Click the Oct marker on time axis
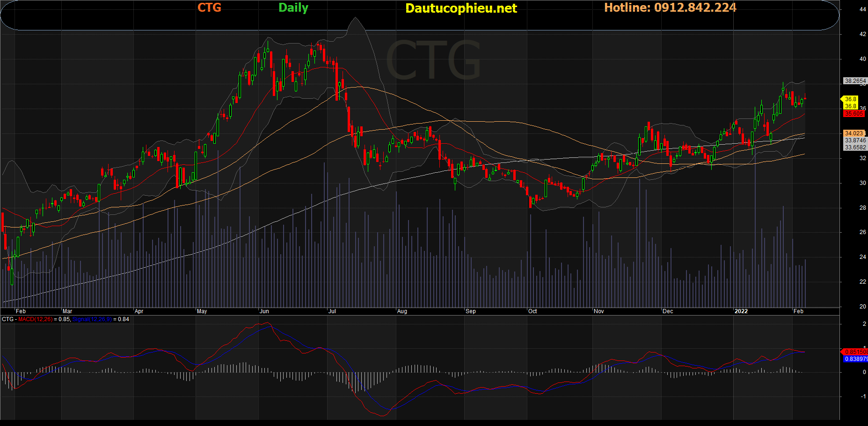Viewport: 868px width, 426px height. [532, 311]
